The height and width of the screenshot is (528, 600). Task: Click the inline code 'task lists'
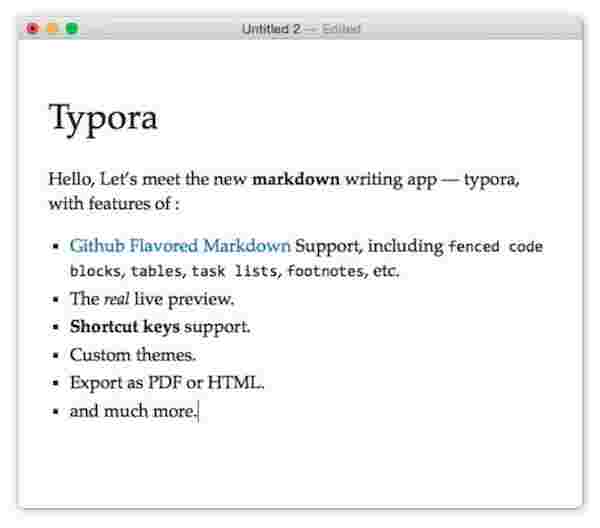point(234,271)
